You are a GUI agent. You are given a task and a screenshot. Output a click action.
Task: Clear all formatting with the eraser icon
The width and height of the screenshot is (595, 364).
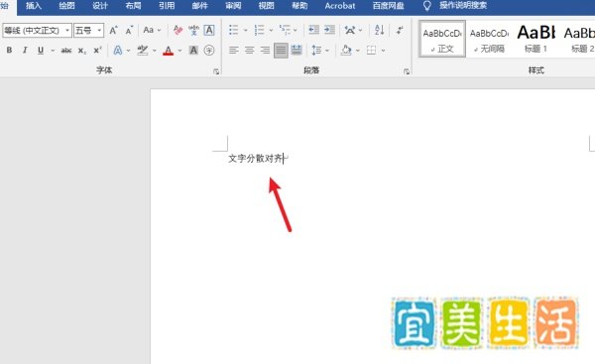178,30
